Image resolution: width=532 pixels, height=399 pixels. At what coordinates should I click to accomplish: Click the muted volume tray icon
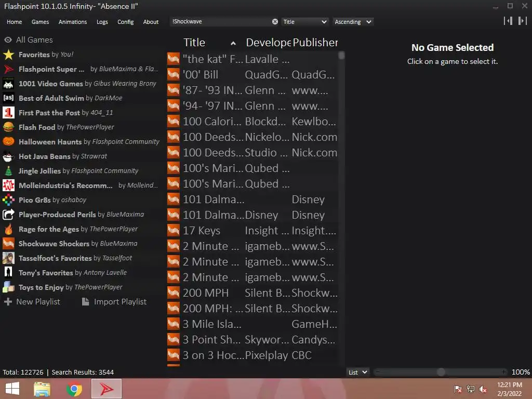point(483,389)
